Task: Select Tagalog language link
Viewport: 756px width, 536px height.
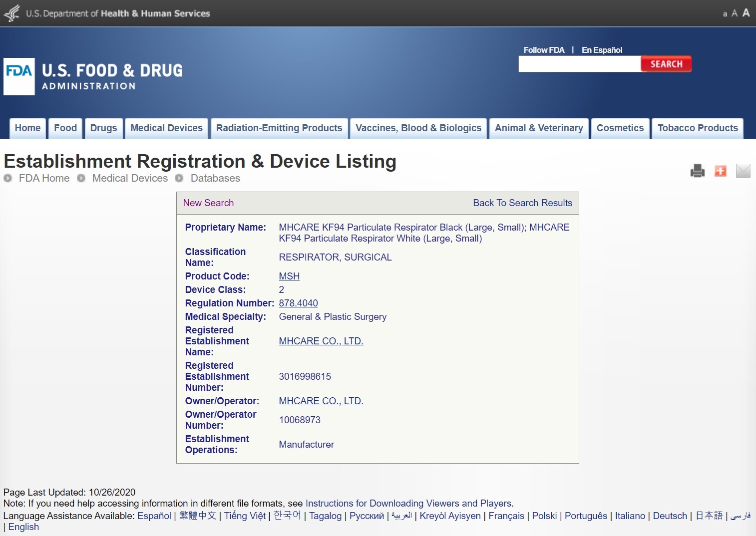Action: pyautogui.click(x=326, y=516)
